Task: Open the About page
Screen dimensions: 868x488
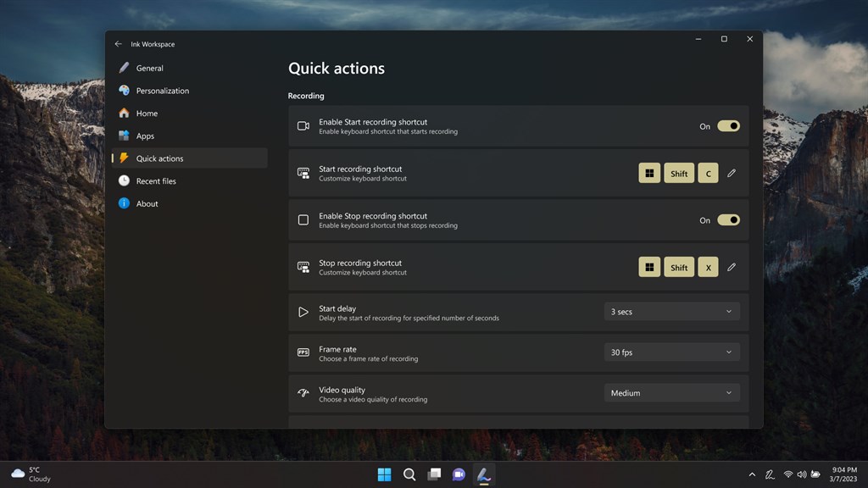Action: click(189, 203)
